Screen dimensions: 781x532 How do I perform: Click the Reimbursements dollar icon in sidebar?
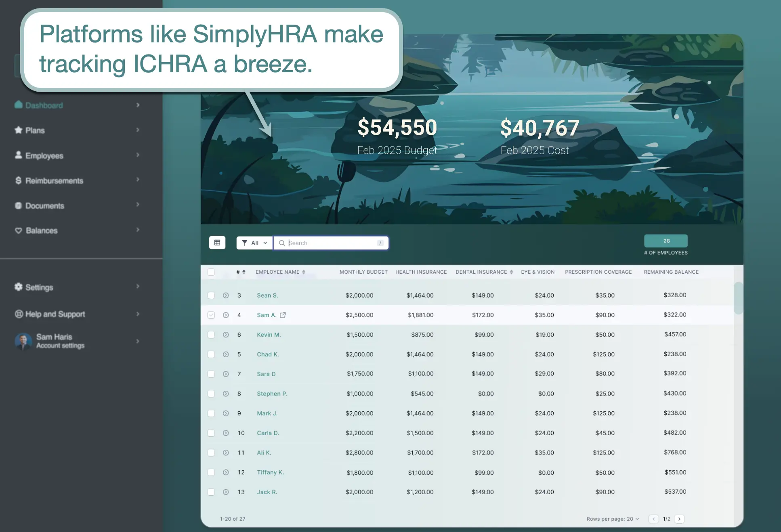19,180
